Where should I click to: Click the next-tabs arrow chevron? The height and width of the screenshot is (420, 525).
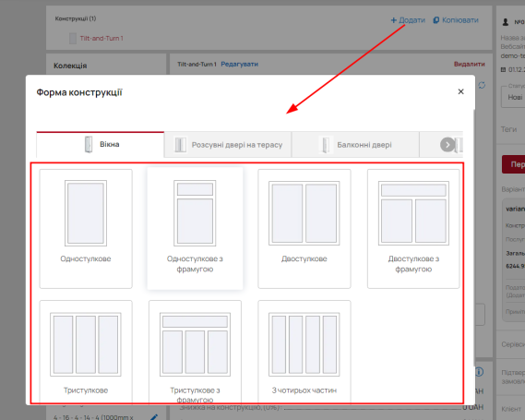click(447, 145)
